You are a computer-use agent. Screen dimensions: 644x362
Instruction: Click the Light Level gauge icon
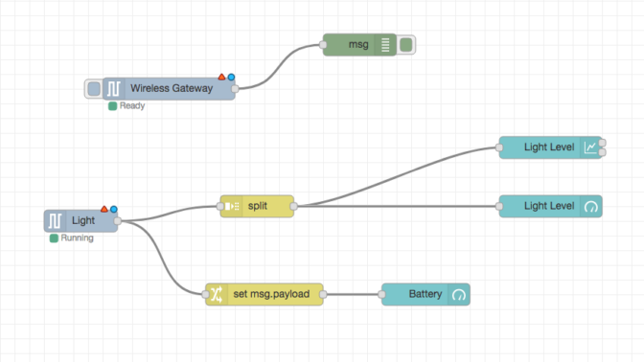591,207
